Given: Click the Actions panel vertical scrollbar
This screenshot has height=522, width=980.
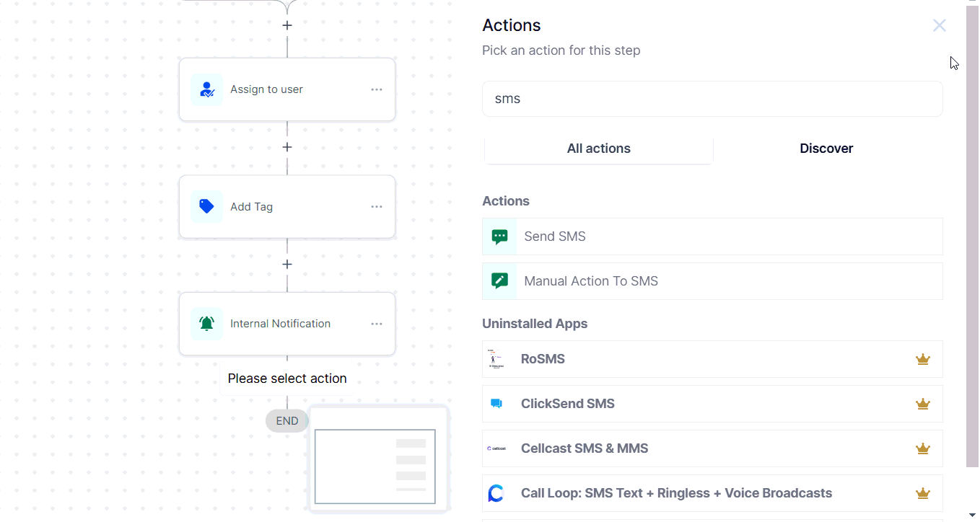Looking at the screenshot, I should (972, 238).
